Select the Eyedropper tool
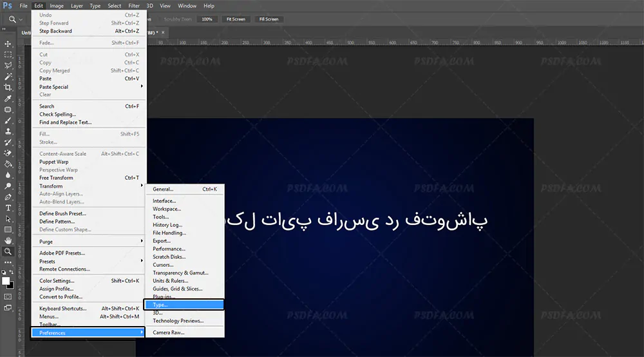Image resolution: width=644 pixels, height=357 pixels. (x=8, y=99)
